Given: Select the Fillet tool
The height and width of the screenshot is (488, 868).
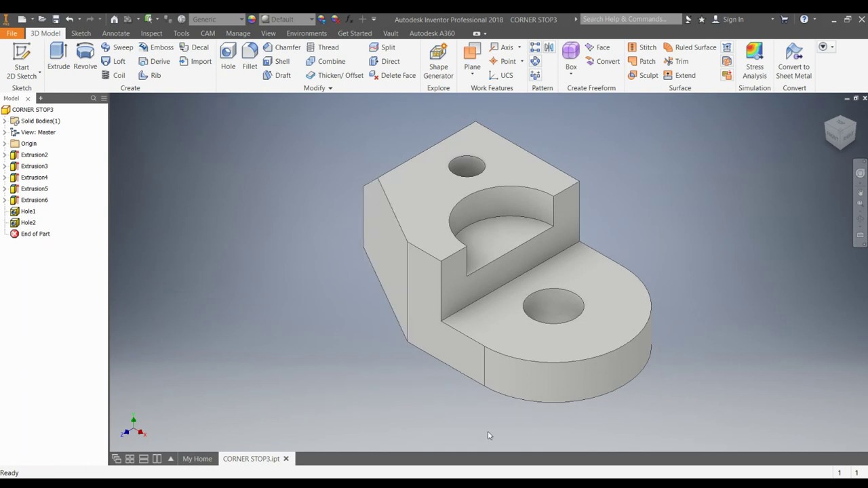Looking at the screenshot, I should coord(250,57).
